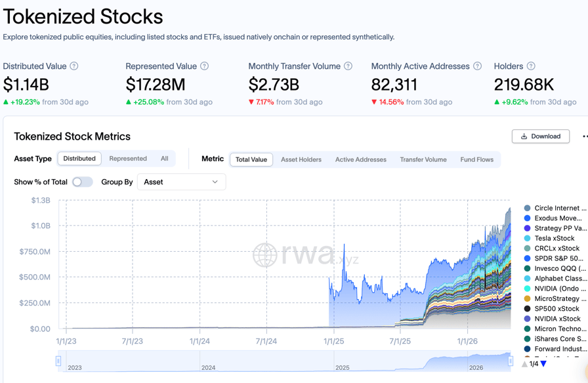Select the Asset Holders metric
This screenshot has height=383, width=588.
301,159
